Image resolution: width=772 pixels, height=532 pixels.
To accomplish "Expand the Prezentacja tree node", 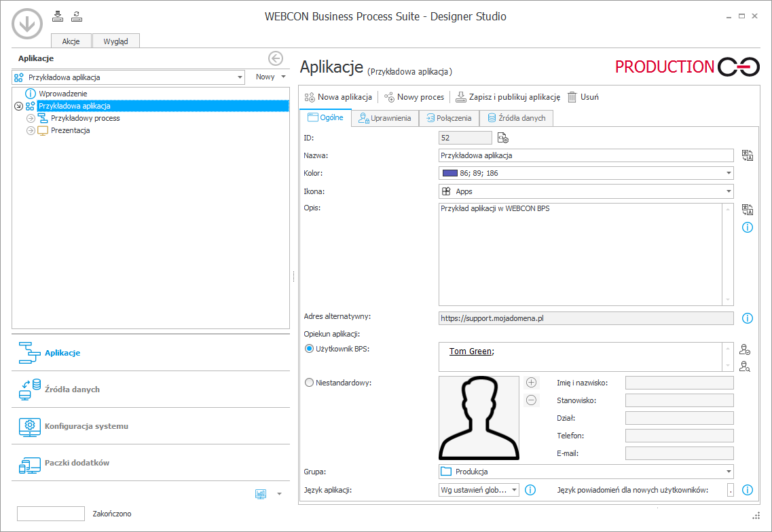I will (31, 130).
